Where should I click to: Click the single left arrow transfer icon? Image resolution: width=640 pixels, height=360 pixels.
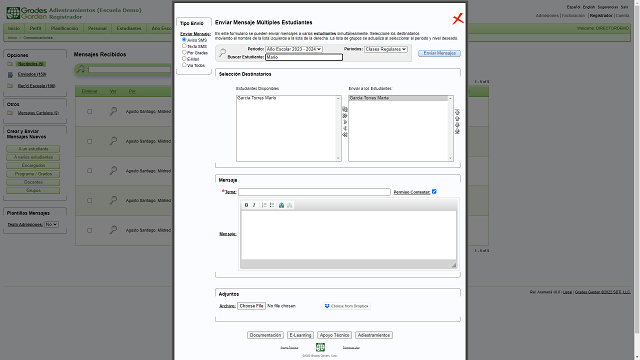pos(345,128)
